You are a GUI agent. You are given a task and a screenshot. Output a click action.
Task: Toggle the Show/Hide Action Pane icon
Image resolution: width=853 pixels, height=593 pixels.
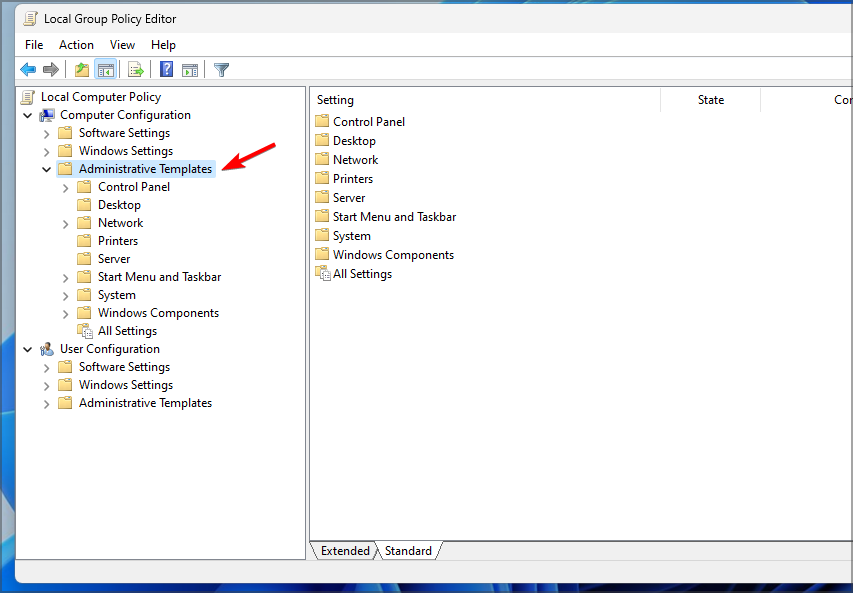pos(190,70)
